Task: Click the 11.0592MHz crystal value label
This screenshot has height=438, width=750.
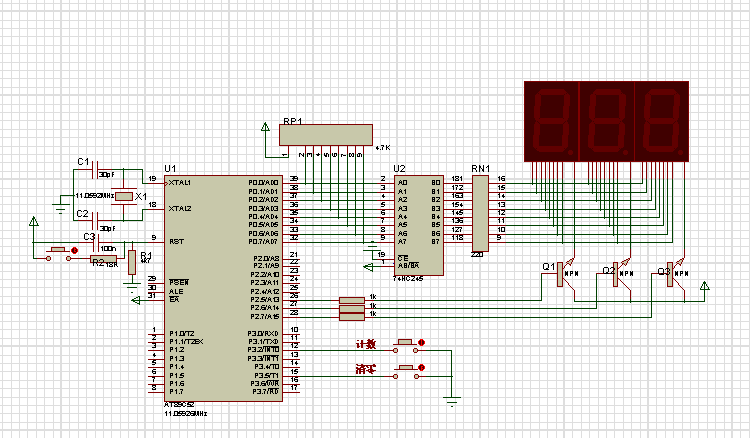Action: pyautogui.click(x=95, y=196)
